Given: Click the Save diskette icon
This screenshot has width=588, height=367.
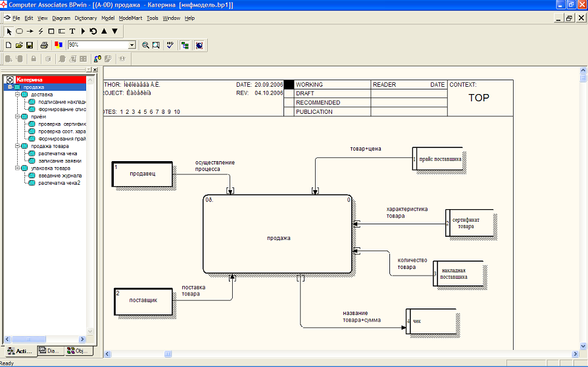Looking at the screenshot, I should coord(30,45).
